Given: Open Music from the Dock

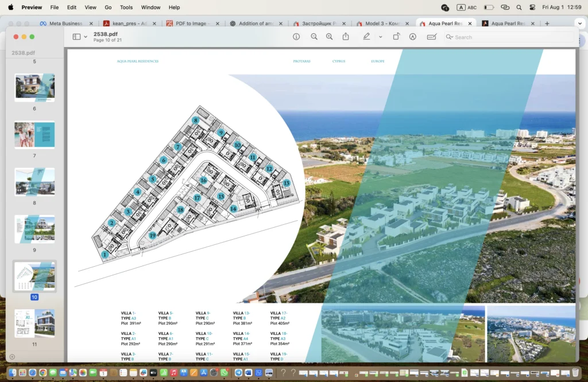Looking at the screenshot, I should coord(173,373).
